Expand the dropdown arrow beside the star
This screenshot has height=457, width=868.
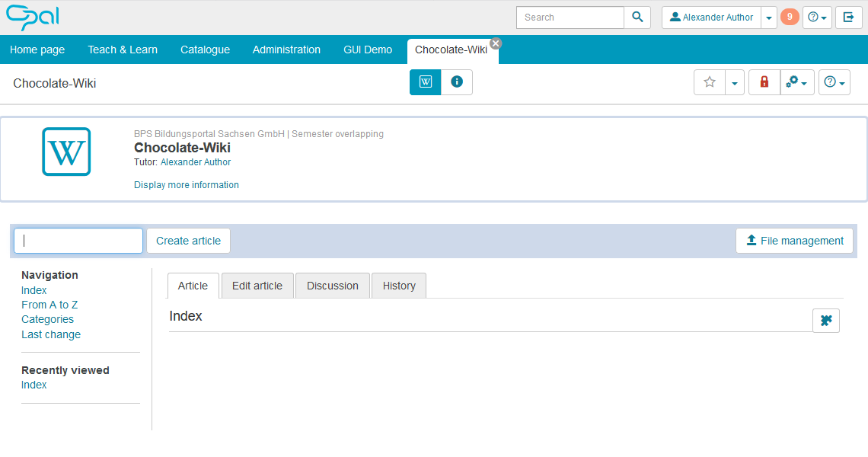click(x=735, y=82)
